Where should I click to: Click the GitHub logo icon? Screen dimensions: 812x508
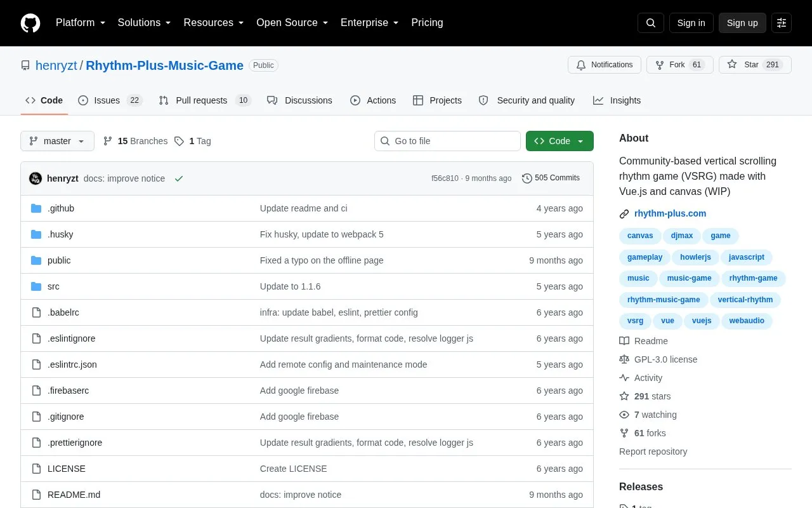[30, 23]
